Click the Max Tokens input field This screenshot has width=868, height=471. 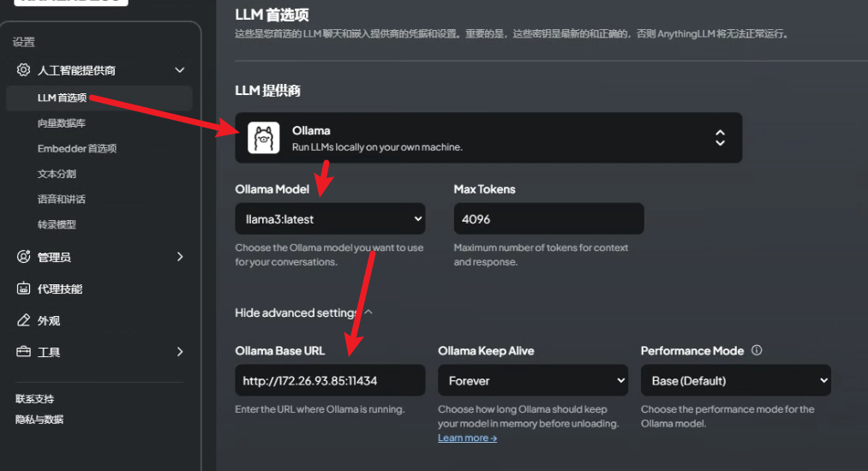pyautogui.click(x=548, y=218)
